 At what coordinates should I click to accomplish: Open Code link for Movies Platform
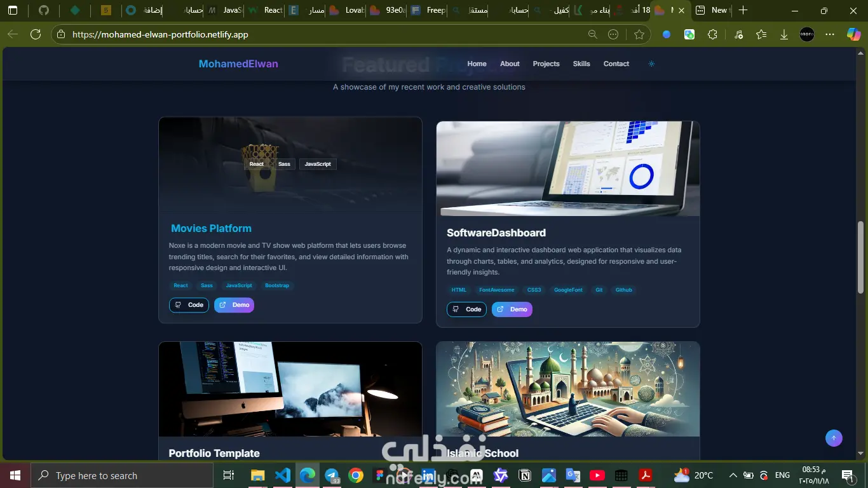tap(189, 305)
